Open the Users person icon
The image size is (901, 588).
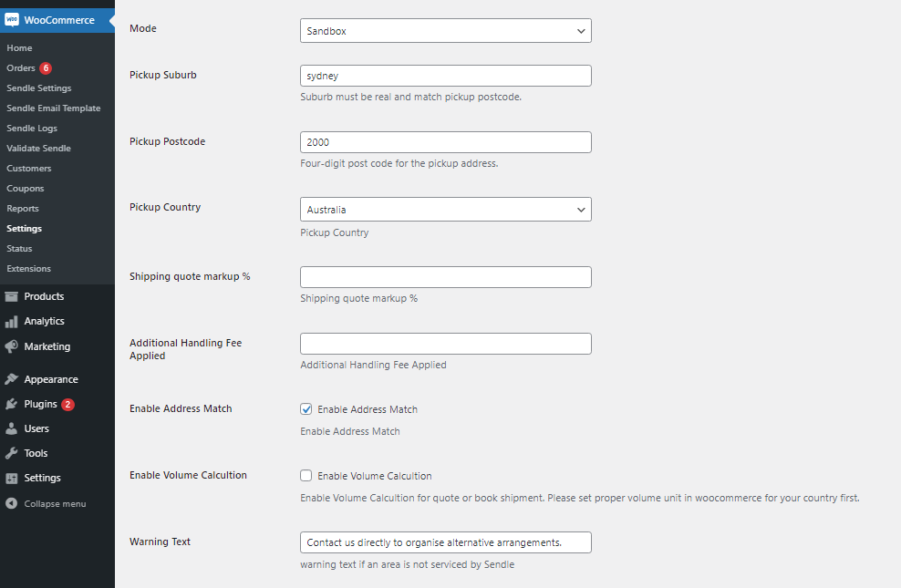(x=12, y=428)
